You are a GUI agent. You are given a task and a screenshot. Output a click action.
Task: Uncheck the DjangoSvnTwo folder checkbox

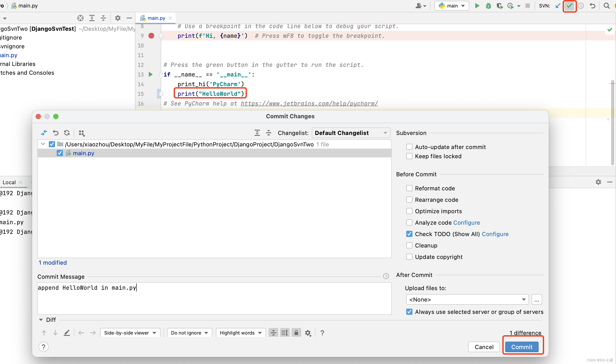52,144
